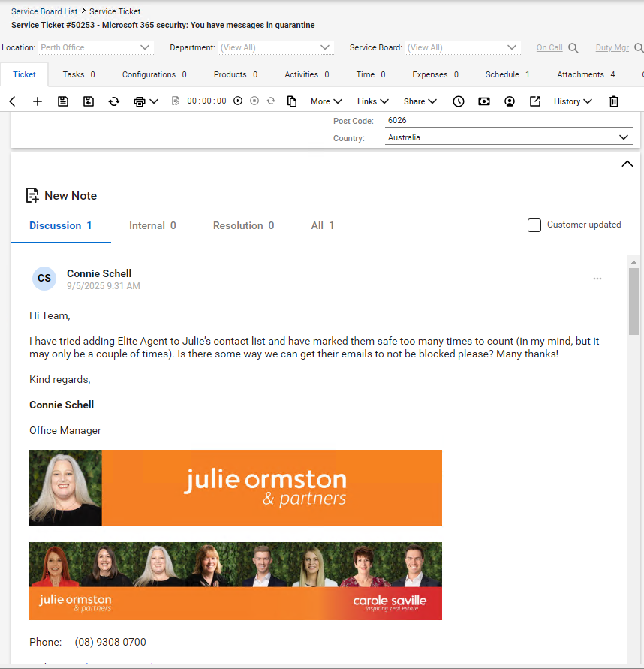The image size is (644, 669).
Task: Click the timer notes icon beside 00:00:00
Action: click(x=176, y=101)
